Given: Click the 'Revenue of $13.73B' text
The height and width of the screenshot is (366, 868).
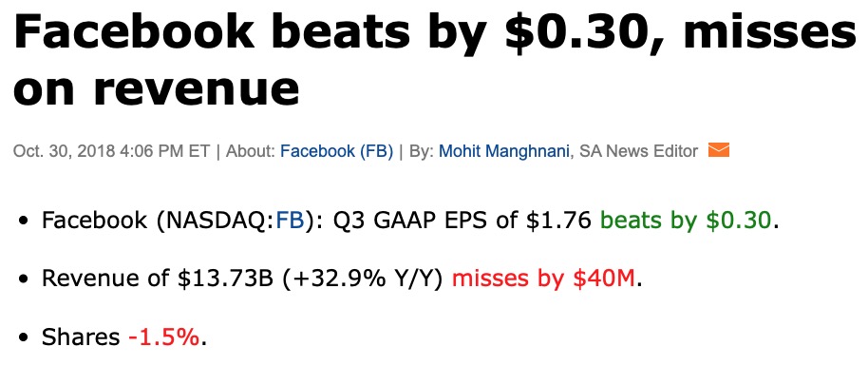Looking at the screenshot, I should 158,279.
